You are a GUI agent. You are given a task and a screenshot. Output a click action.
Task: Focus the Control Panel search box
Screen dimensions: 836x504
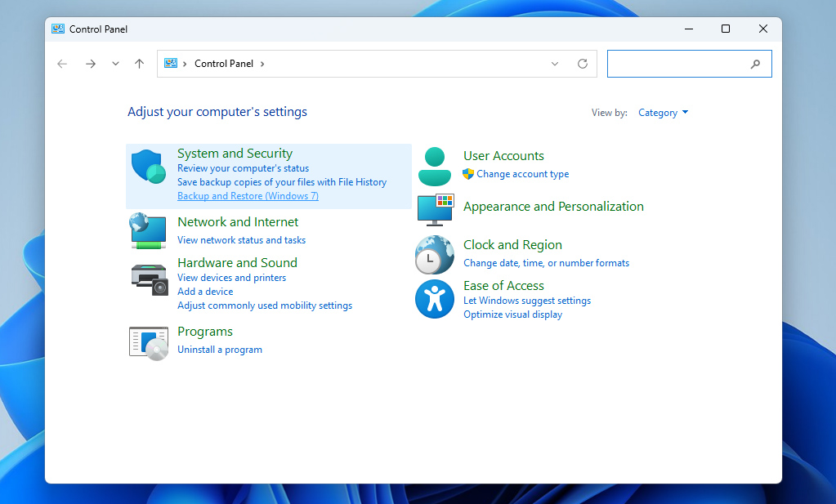point(690,64)
